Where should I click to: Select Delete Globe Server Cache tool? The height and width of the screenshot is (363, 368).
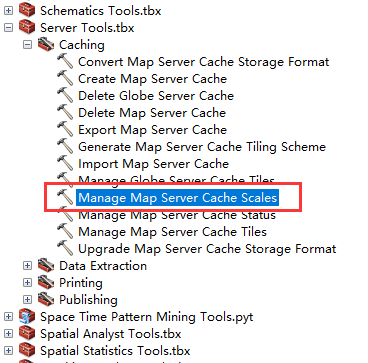156,96
